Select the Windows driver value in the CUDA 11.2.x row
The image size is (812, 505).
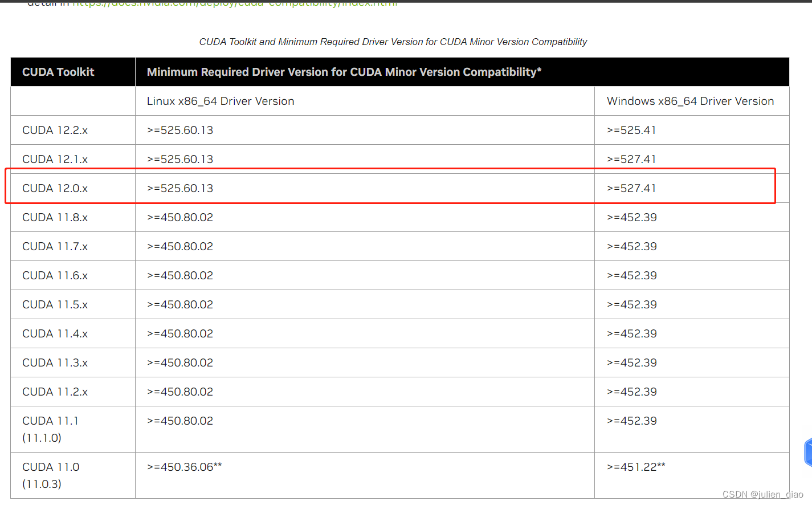[632, 392]
